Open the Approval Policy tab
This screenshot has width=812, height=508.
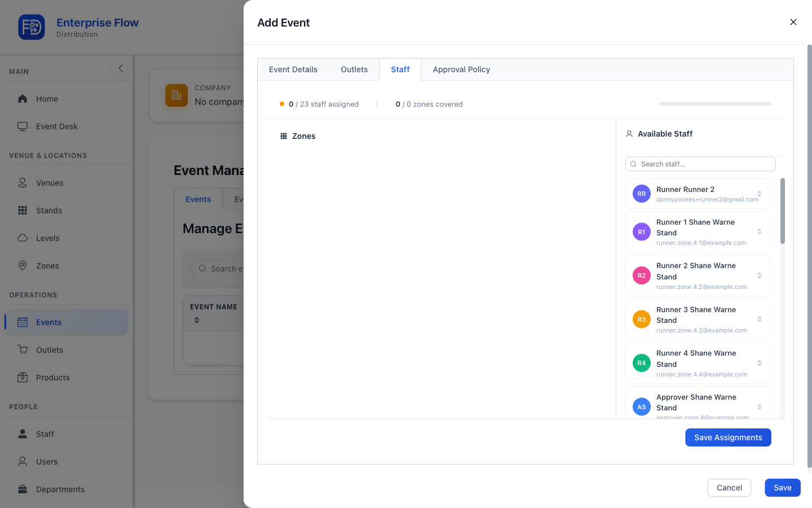(x=461, y=69)
